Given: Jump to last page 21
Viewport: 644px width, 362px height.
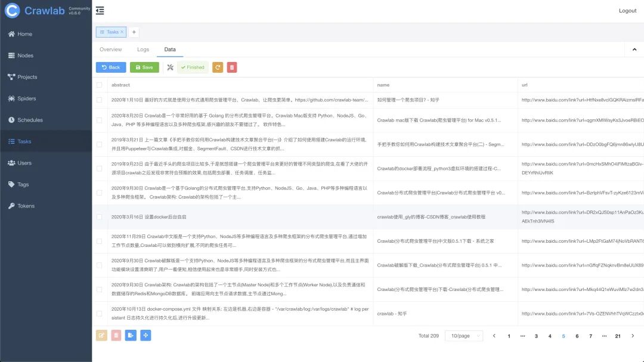Looking at the screenshot, I should (618, 336).
